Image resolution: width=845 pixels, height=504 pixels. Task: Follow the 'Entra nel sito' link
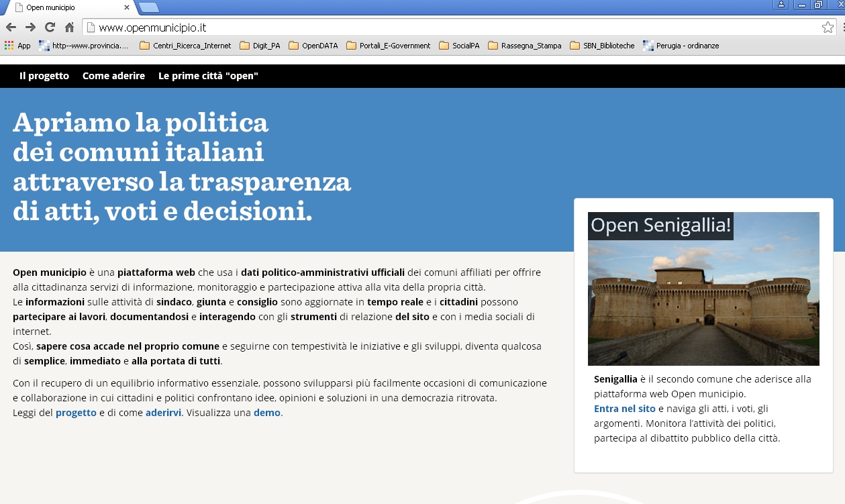tap(624, 409)
